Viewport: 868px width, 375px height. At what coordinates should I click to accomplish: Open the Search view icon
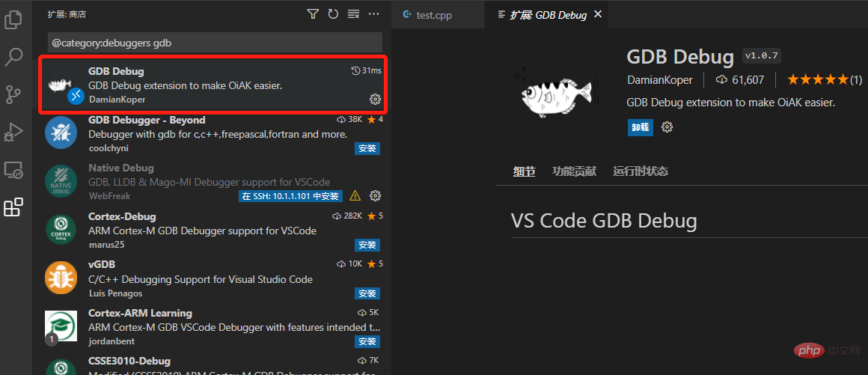pos(13,57)
